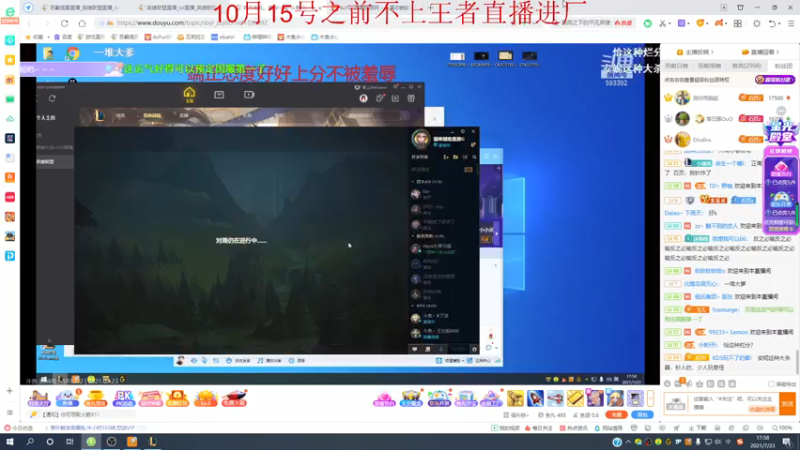The height and width of the screenshot is (450, 800).
Task: Open 我的视频 in browser status bar
Action: pos(505,428)
